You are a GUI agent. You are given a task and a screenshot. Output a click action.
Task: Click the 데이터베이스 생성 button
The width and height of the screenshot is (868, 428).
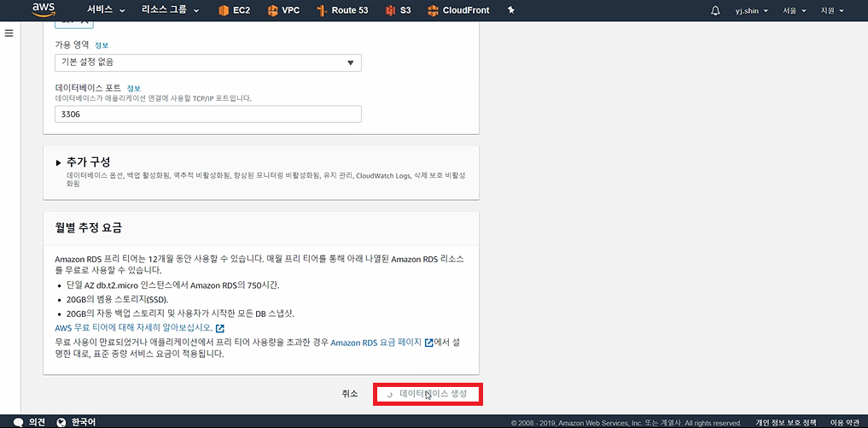(x=428, y=394)
